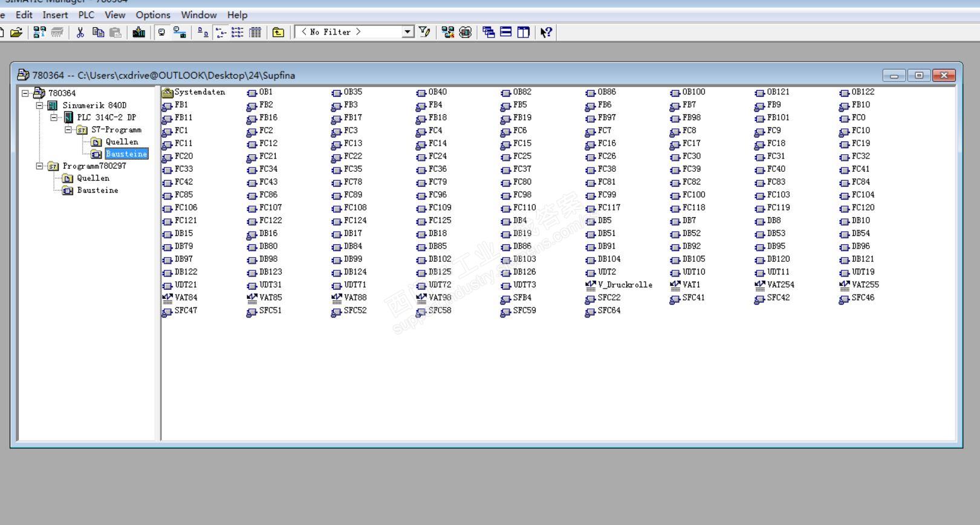Select the VAT84 variable table

click(x=180, y=298)
